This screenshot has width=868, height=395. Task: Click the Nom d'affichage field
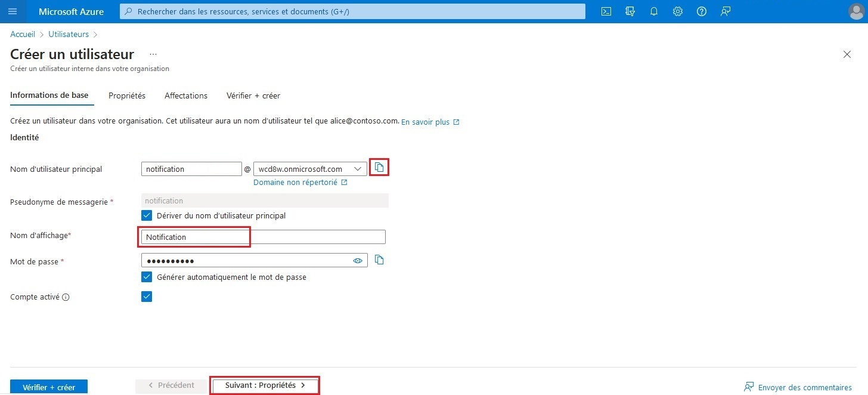coord(263,237)
